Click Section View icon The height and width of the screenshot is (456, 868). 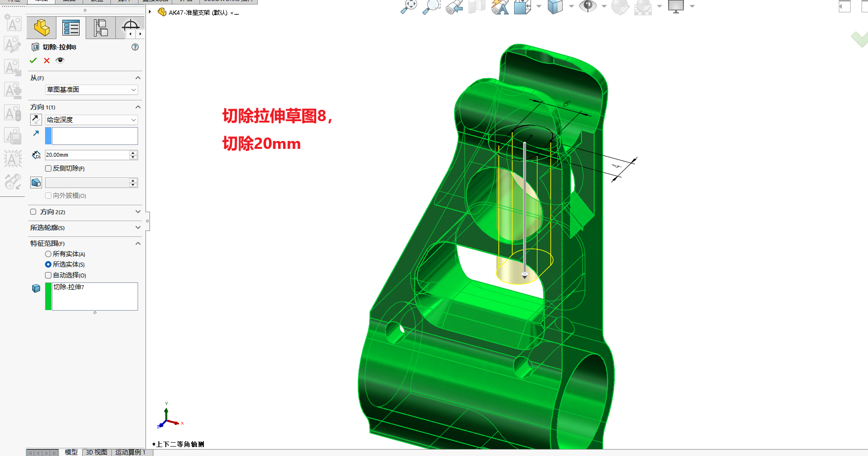[x=477, y=6]
